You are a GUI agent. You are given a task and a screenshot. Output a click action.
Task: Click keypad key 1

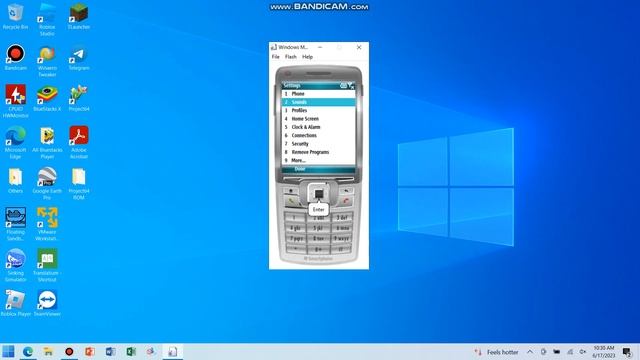[x=295, y=218]
